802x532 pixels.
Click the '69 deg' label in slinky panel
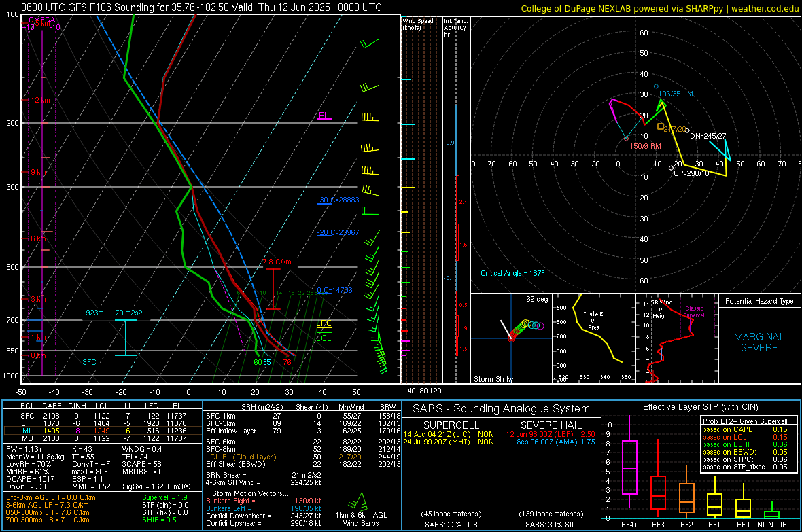pyautogui.click(x=537, y=299)
